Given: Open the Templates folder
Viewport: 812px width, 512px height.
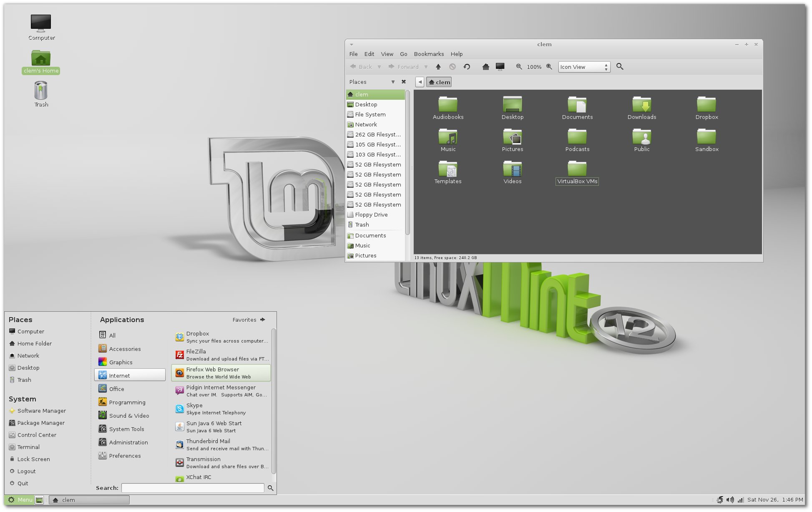Looking at the screenshot, I should tap(448, 172).
